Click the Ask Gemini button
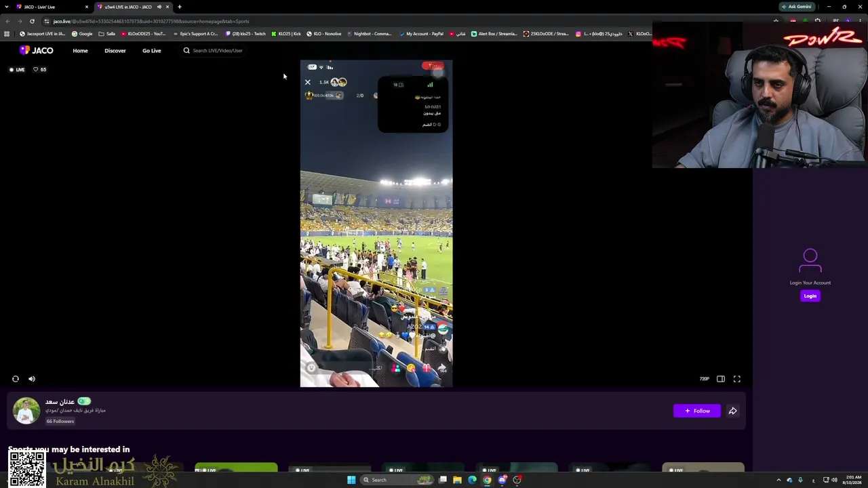This screenshot has height=488, width=868. point(796,7)
